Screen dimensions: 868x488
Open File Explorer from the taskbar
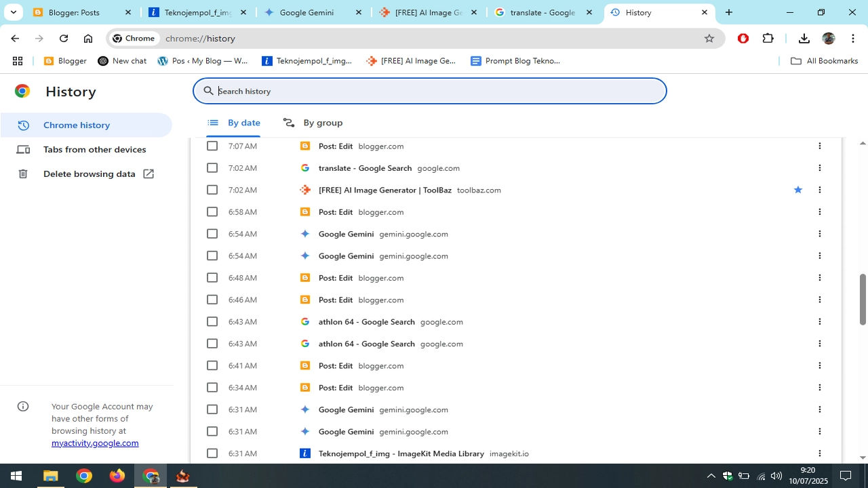[51, 476]
